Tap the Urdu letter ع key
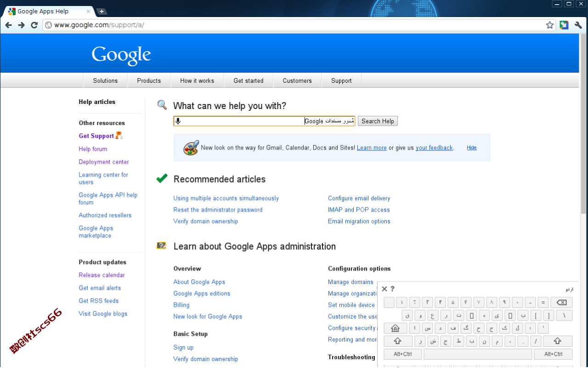 pos(433,315)
